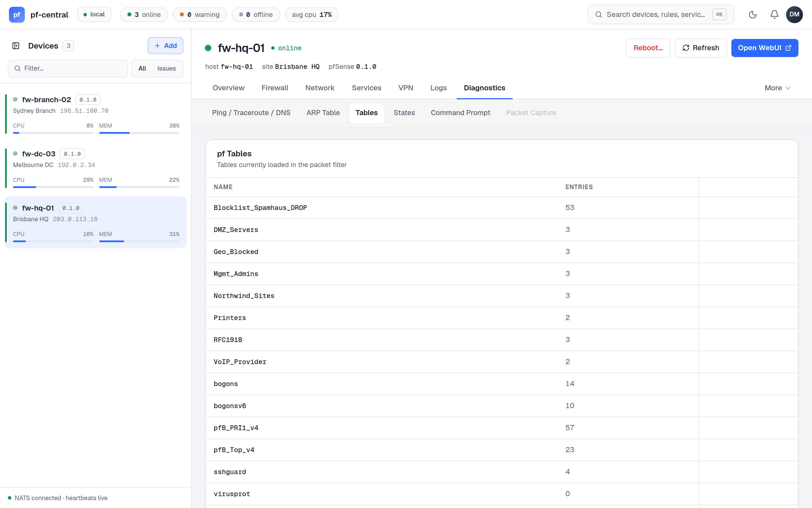Screen dimensions: 812x508
Task: Click the pfB_PRI1_v4 table name
Action: pos(236,428)
